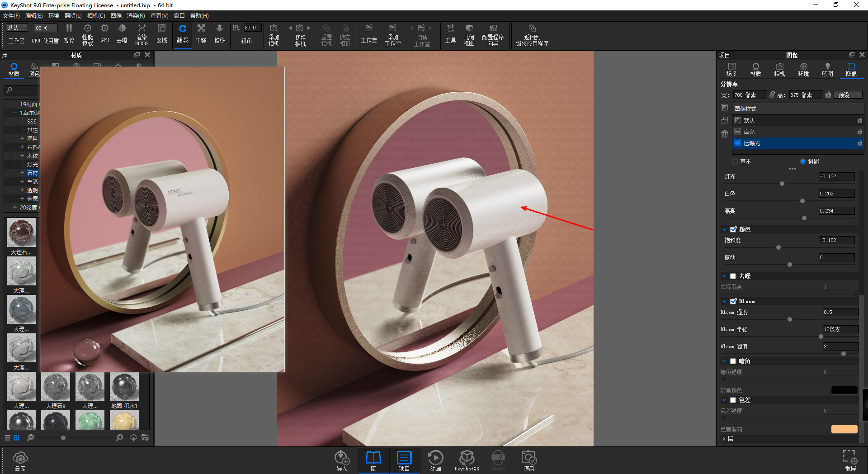Open the 云库 cloud library

pyautogui.click(x=20, y=461)
